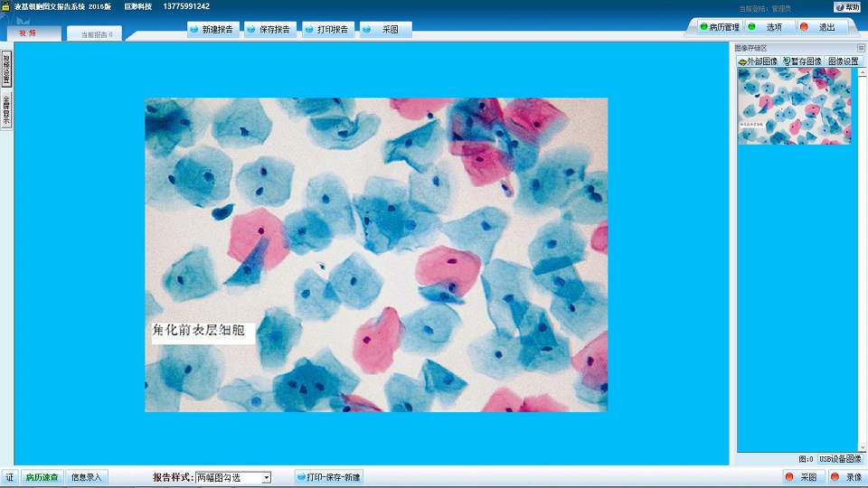Open the 帮助 (help) button
This screenshot has width=868, height=488.
(x=848, y=7)
